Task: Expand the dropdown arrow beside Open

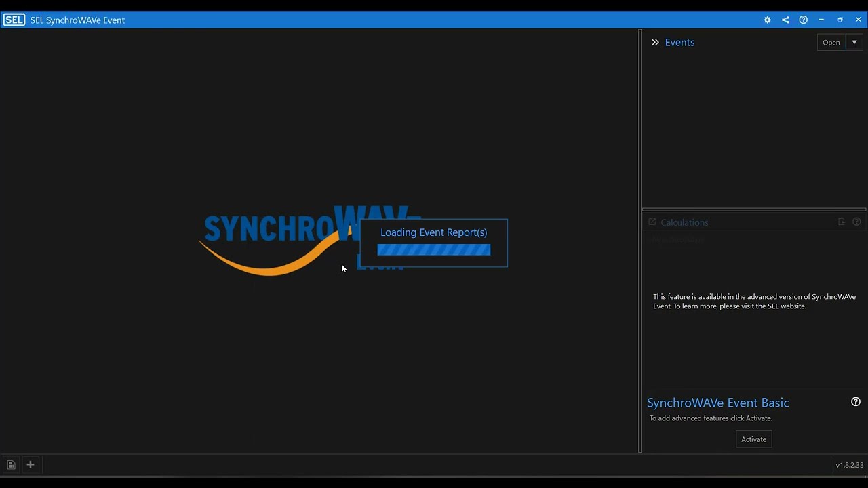Action: [x=854, y=42]
